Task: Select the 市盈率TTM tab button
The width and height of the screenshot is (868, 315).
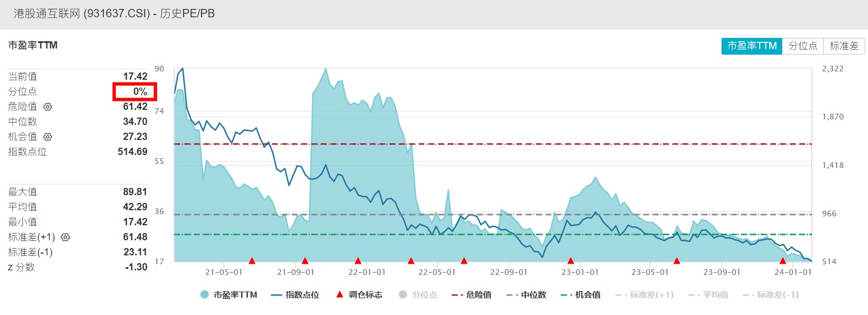Action: tap(752, 46)
